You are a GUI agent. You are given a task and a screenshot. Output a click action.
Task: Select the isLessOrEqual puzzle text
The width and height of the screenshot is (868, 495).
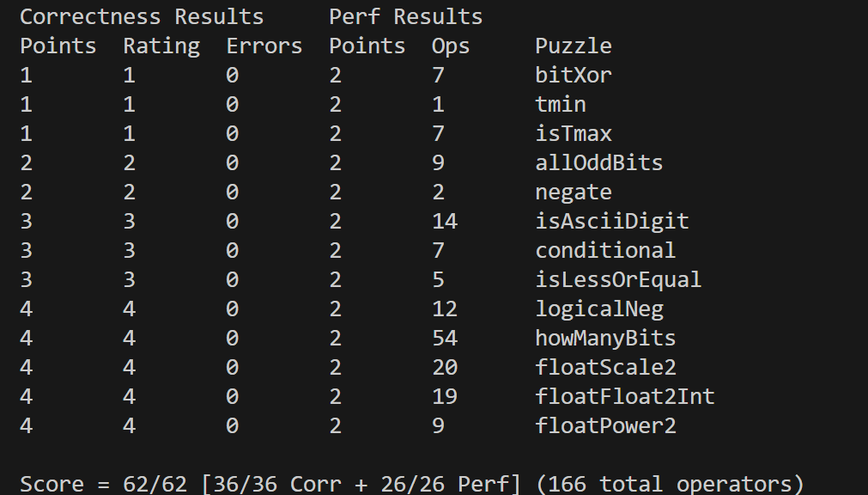pyautogui.click(x=618, y=279)
